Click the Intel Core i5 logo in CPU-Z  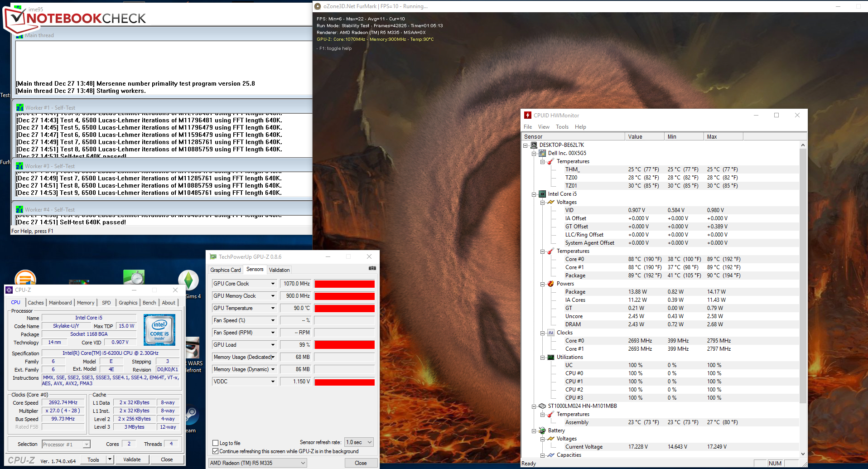click(x=159, y=330)
